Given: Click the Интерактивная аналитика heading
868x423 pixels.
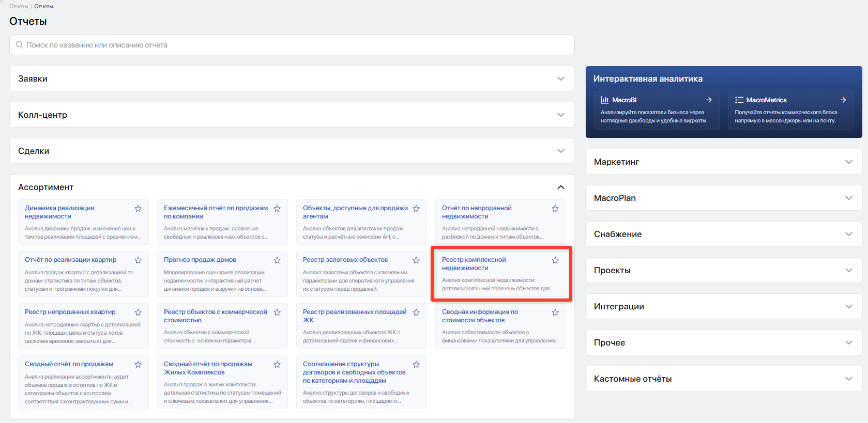Looking at the screenshot, I should 648,79.
